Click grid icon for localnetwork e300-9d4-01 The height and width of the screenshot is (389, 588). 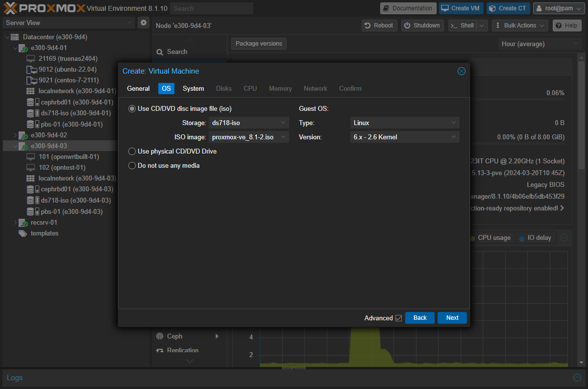click(31, 91)
